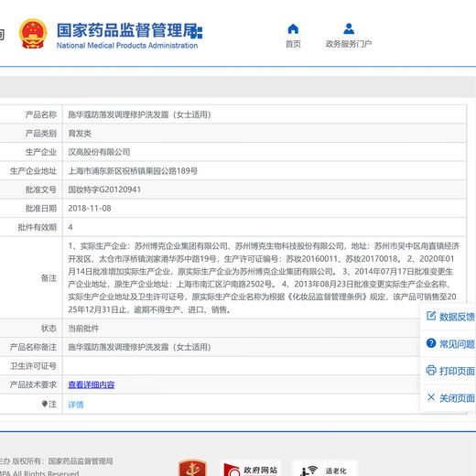Go to 政务服务门户 menu label
Screen dimensions: 476x476
[349, 44]
